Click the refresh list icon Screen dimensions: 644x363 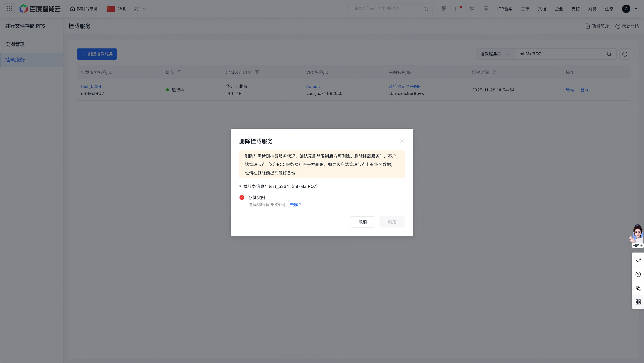[625, 54]
